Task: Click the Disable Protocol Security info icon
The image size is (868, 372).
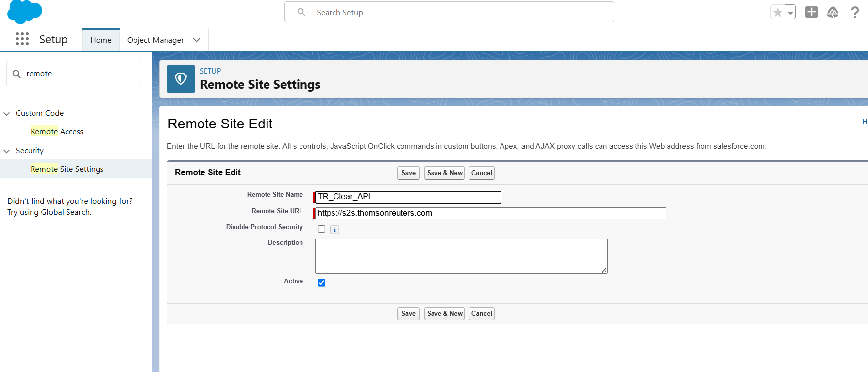Action: pyautogui.click(x=334, y=230)
